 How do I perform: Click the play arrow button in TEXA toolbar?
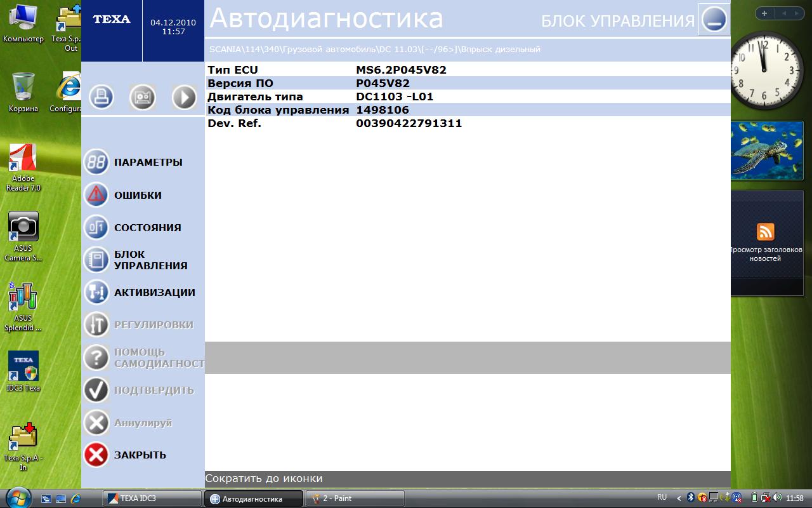[x=185, y=97]
